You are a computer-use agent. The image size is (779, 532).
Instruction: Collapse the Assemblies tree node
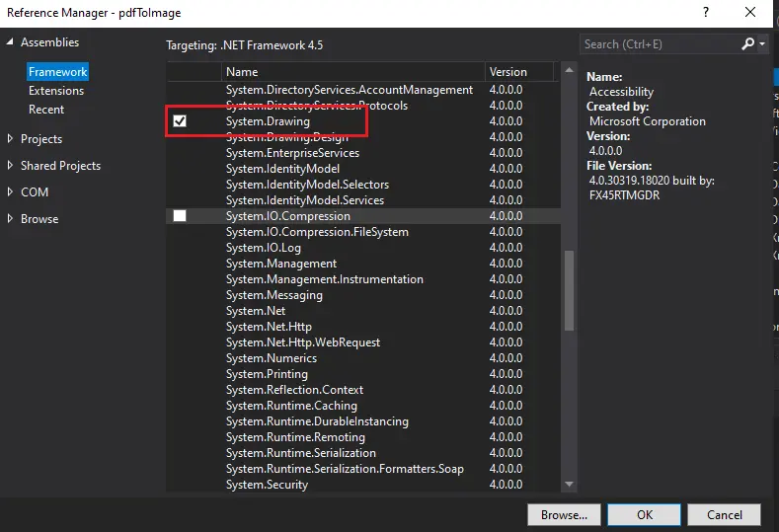tap(10, 42)
